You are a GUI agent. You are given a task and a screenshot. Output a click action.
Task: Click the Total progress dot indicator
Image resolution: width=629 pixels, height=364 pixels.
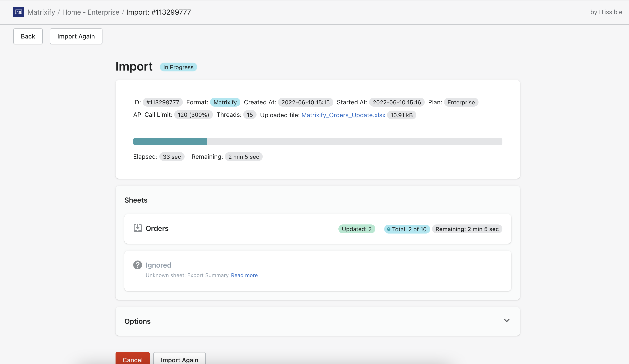point(388,229)
